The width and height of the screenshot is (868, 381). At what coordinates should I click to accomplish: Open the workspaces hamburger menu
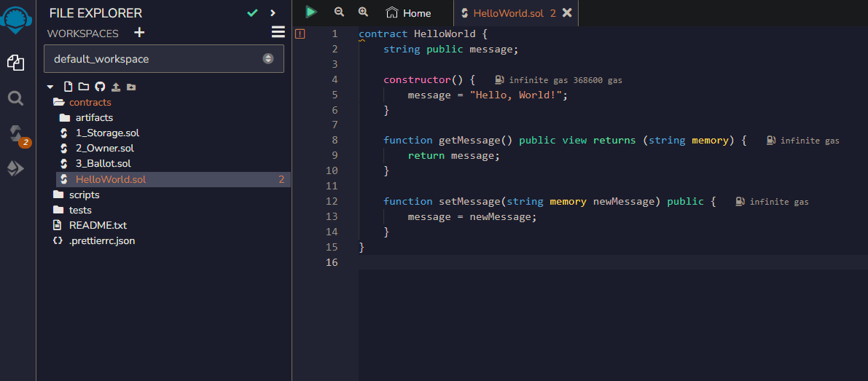coord(278,33)
